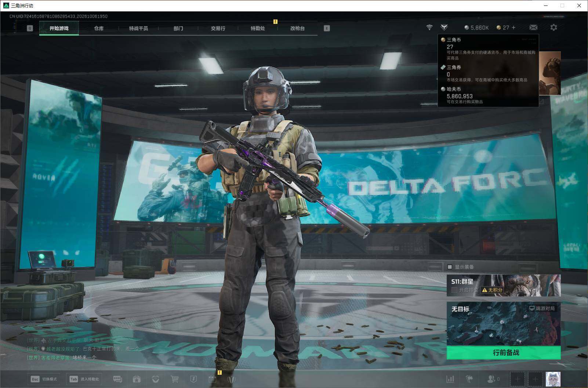The image size is (588, 388).
Task: Select the 开始游戏 tab
Action: click(59, 28)
